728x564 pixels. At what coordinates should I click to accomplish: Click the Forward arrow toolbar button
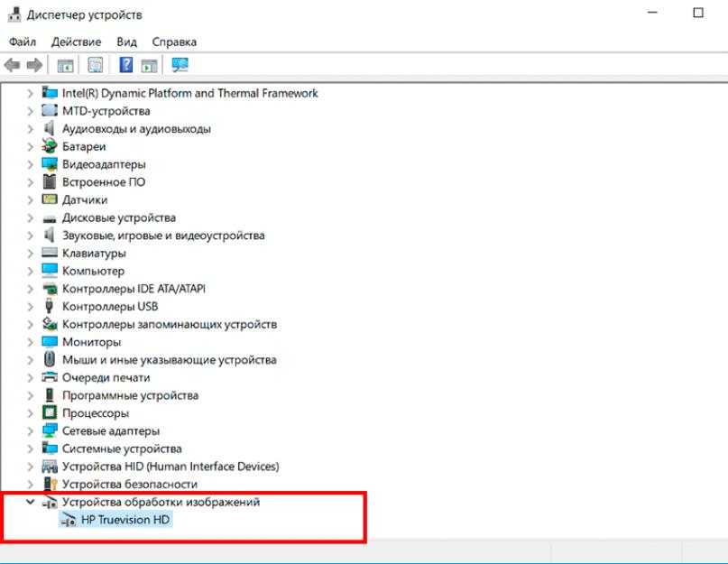[x=35, y=65]
